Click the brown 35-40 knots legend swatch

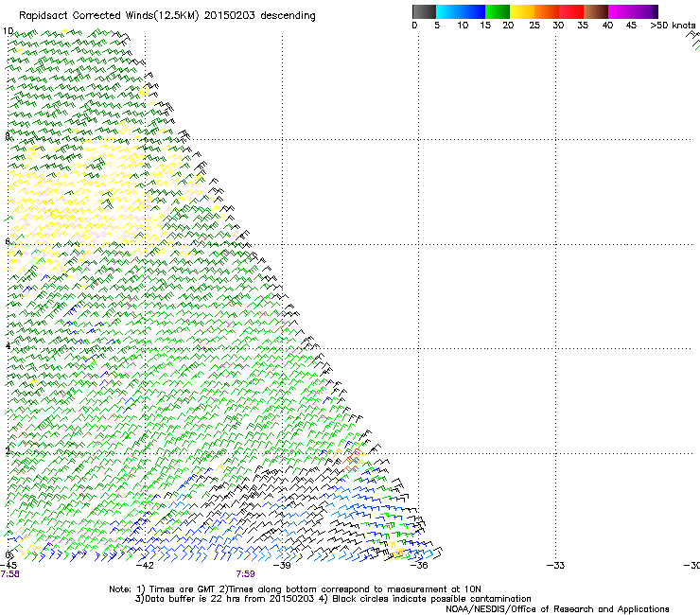(596, 11)
